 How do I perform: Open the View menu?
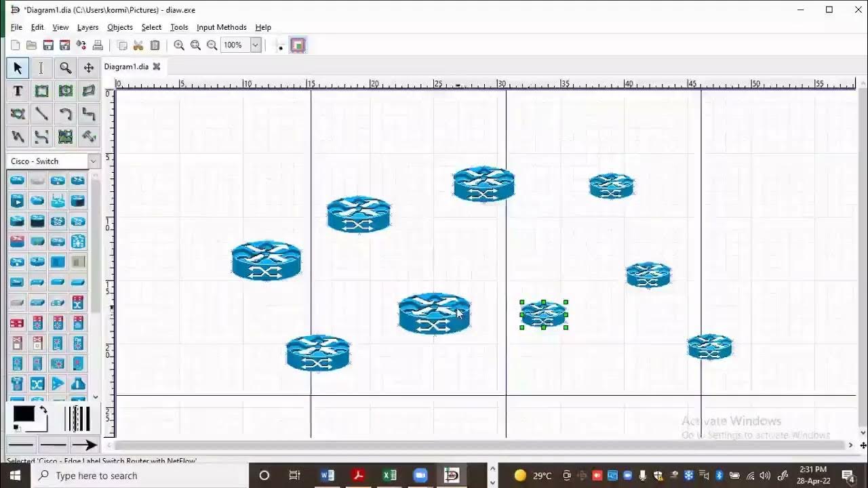pos(60,27)
